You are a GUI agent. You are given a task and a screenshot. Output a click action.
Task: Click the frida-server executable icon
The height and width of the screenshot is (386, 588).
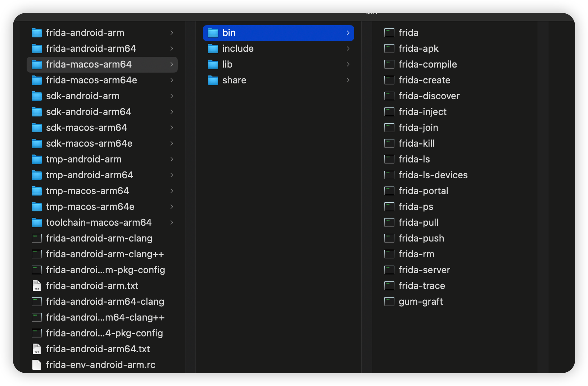point(389,270)
